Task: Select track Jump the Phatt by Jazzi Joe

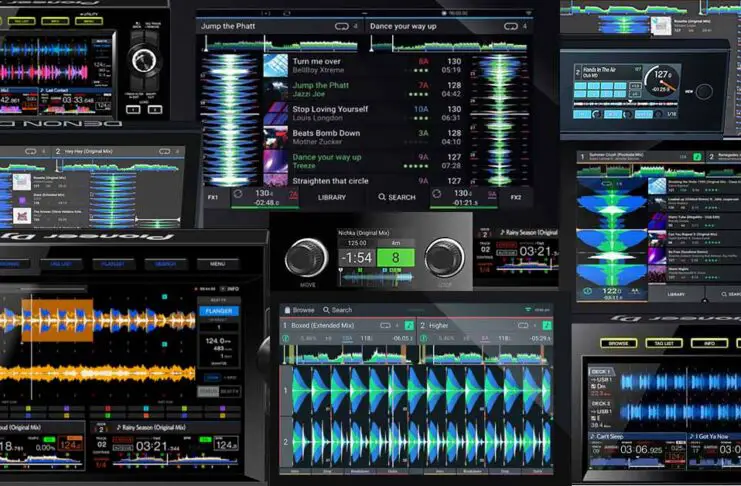Action: 362,89
